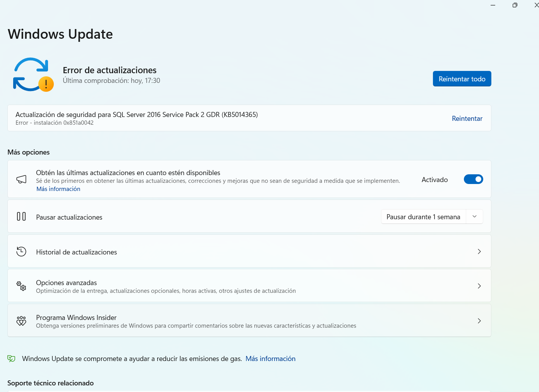Image resolution: width=539 pixels, height=392 pixels.
Task: Click the Pausar actualizaciones label
Action: pos(69,217)
